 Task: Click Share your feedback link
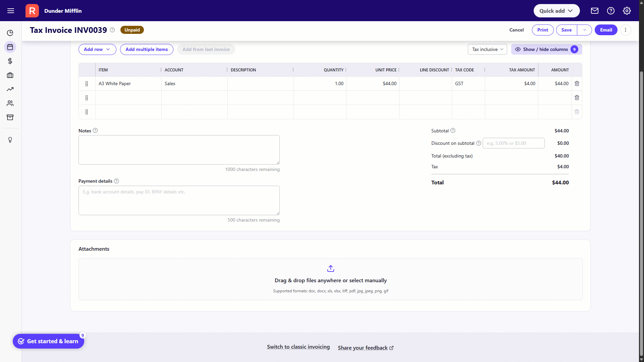(x=366, y=348)
